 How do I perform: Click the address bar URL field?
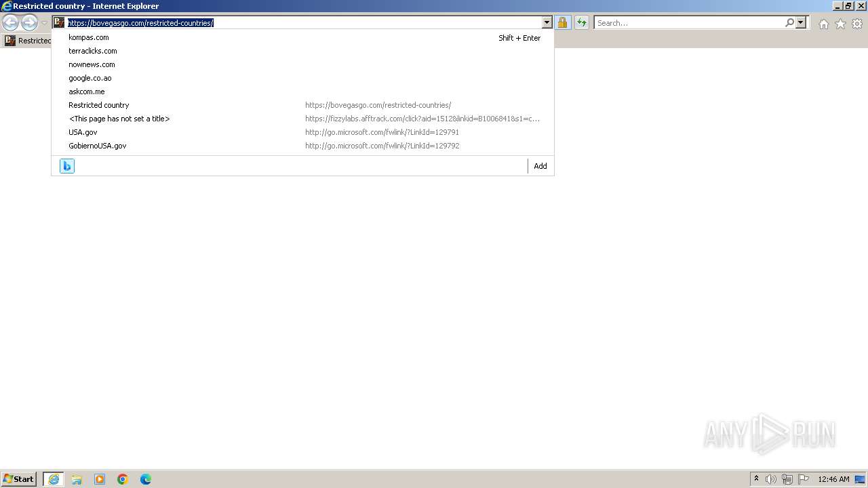coord(303,23)
